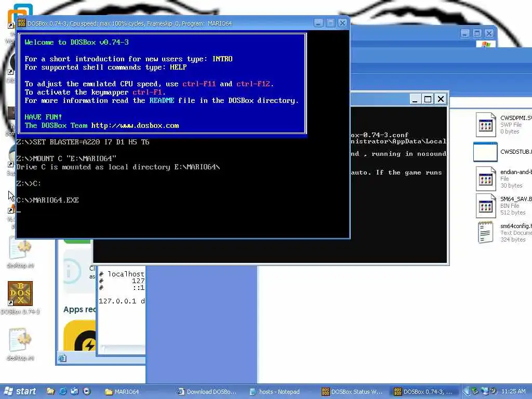This screenshot has width=532, height=399.
Task: Click the '127.0.0.1' line in Notepad
Action: pyautogui.click(x=122, y=301)
